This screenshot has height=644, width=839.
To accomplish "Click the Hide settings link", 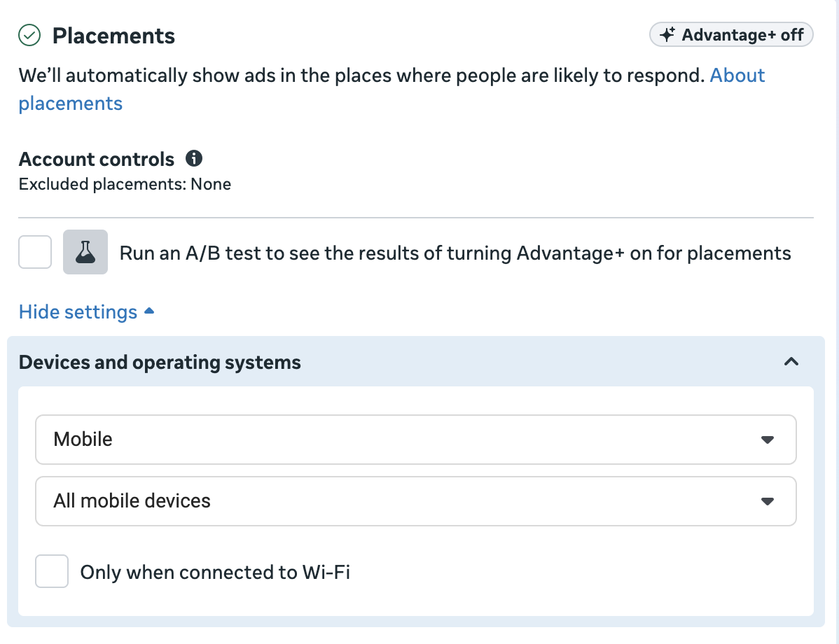I will click(x=78, y=311).
